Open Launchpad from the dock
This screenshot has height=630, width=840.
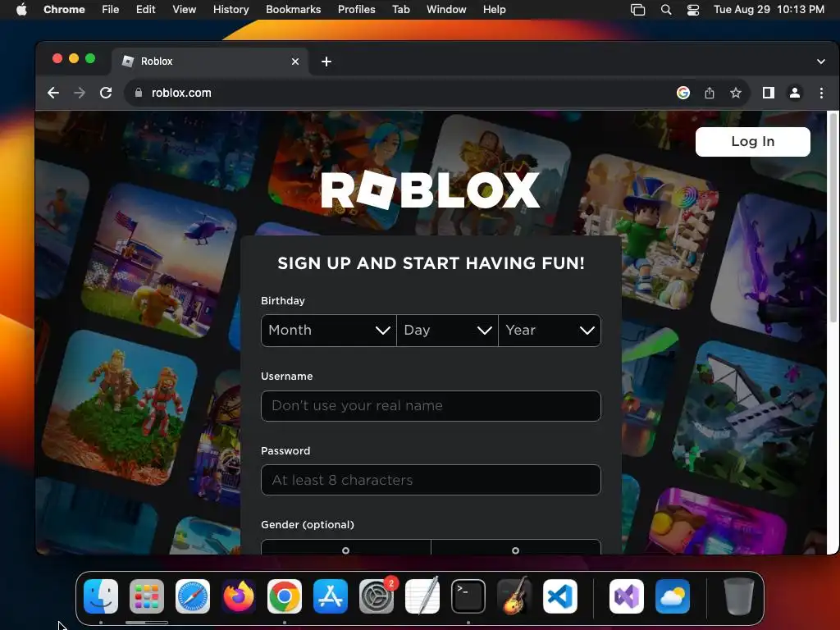tap(147, 596)
